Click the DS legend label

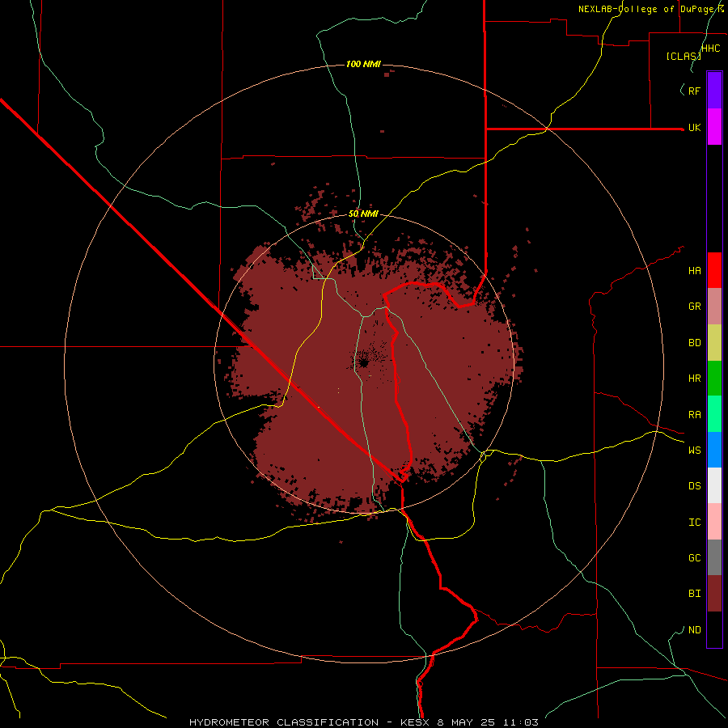coord(694,485)
